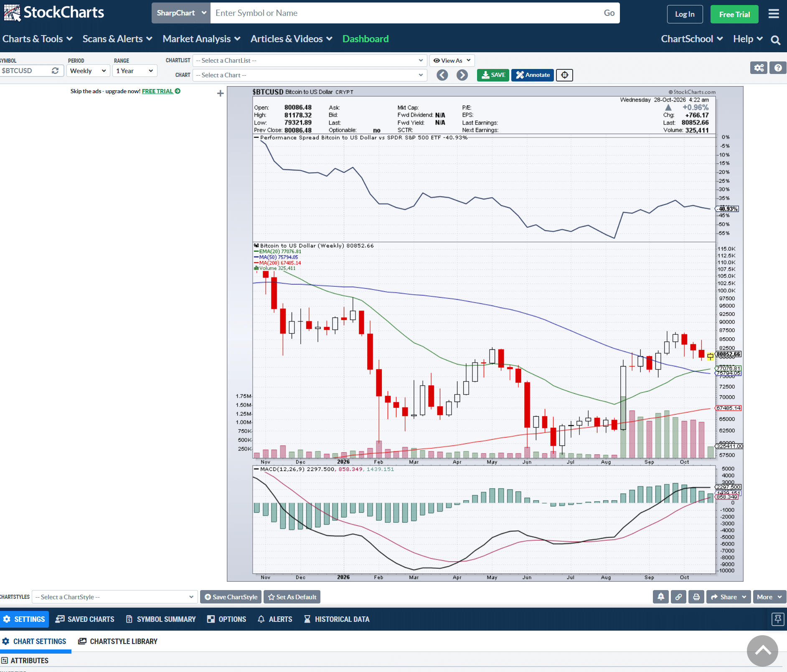This screenshot has height=672, width=787.
Task: Click the help question mark icon
Action: point(778,68)
